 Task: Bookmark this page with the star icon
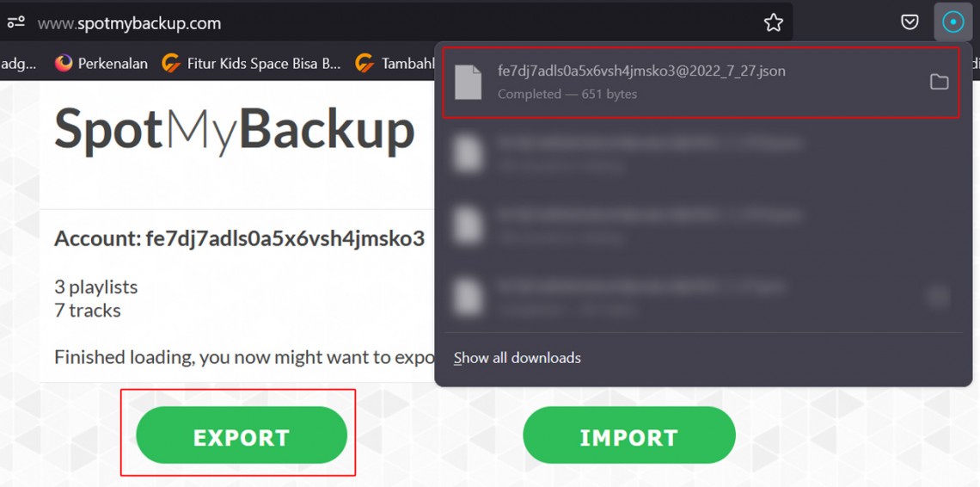(x=773, y=23)
